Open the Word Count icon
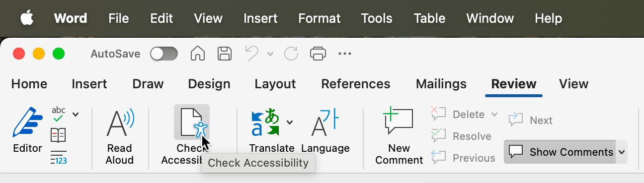The image size is (644, 183). coord(59,157)
